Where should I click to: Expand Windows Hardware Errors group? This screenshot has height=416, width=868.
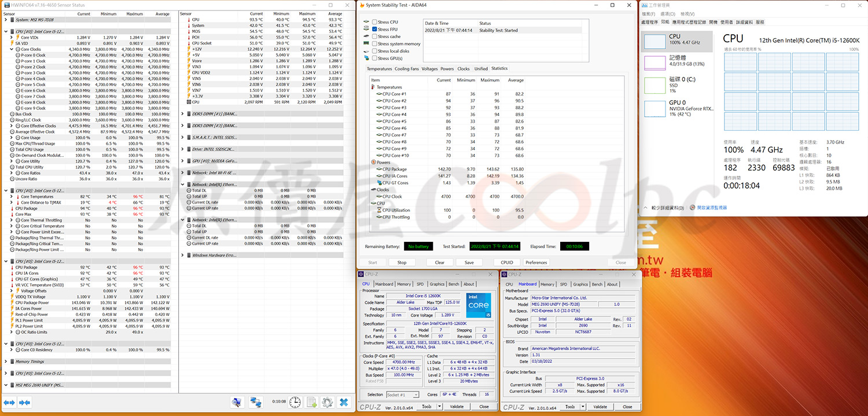[x=183, y=255]
